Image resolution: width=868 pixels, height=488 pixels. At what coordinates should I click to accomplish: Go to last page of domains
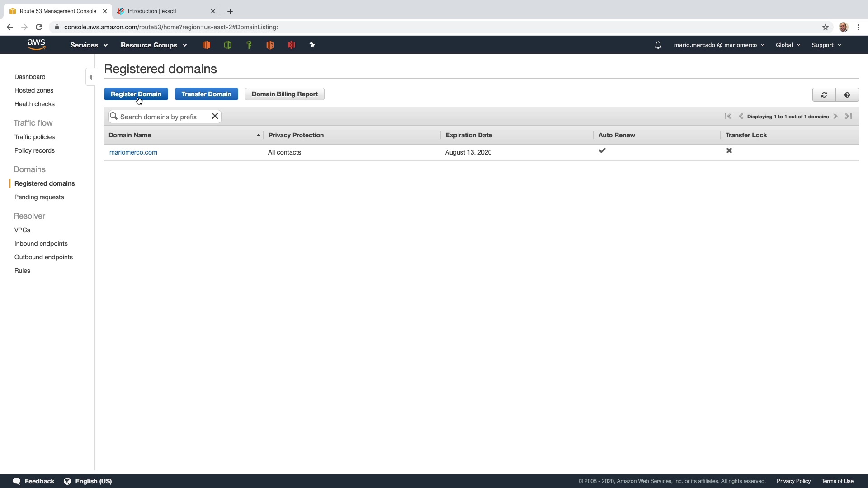tap(848, 117)
